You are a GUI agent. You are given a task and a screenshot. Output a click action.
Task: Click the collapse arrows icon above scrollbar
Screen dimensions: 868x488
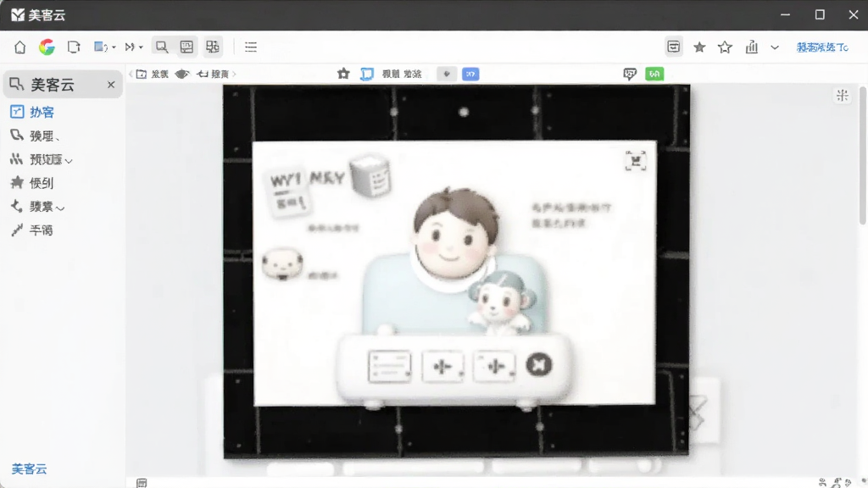pyautogui.click(x=843, y=95)
